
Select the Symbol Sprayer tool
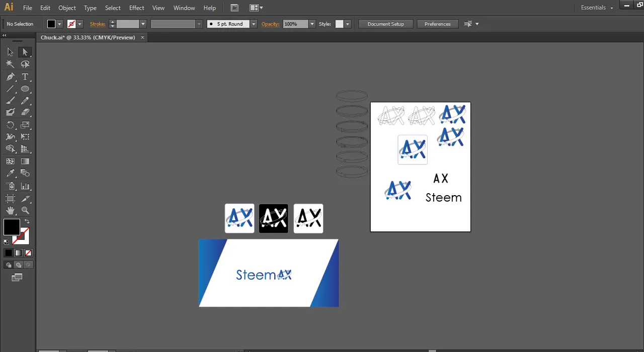pos(10,186)
